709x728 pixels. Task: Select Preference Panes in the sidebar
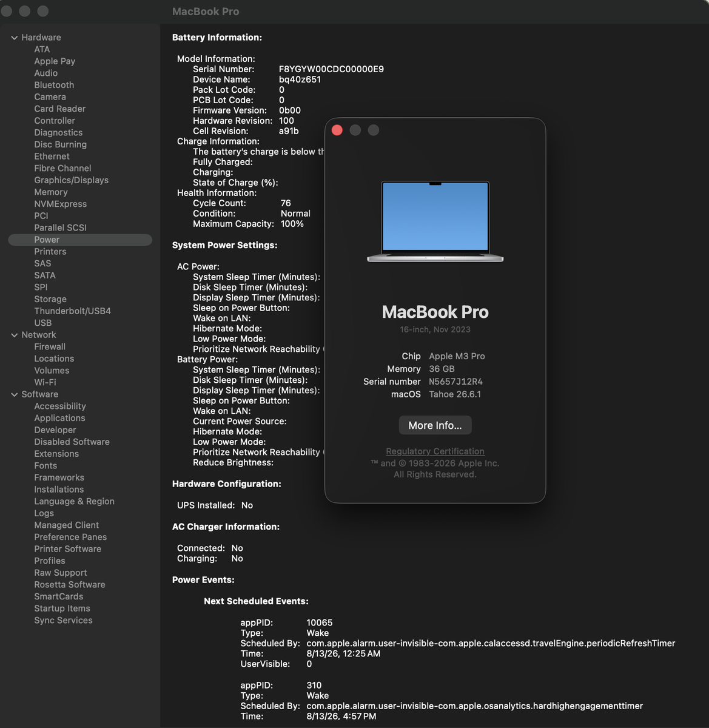tap(70, 537)
